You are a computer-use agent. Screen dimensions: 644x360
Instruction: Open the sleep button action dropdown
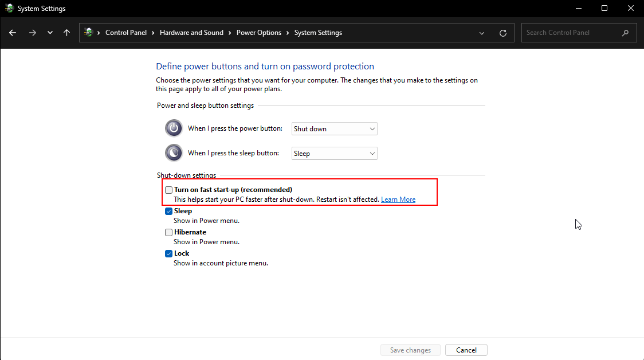point(334,153)
